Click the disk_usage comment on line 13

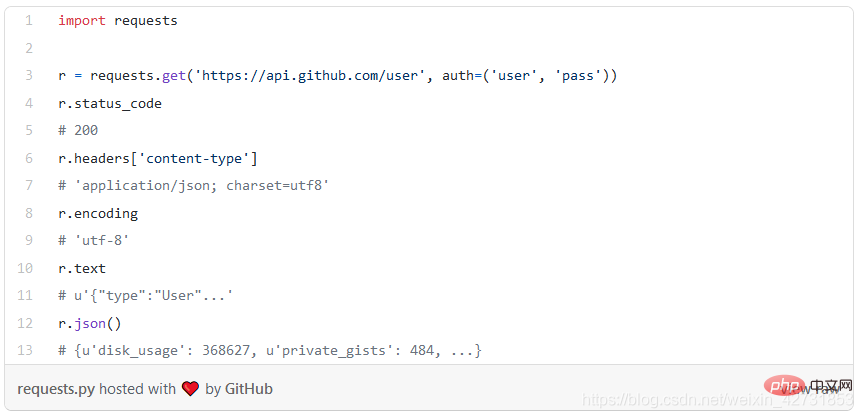[270, 350]
